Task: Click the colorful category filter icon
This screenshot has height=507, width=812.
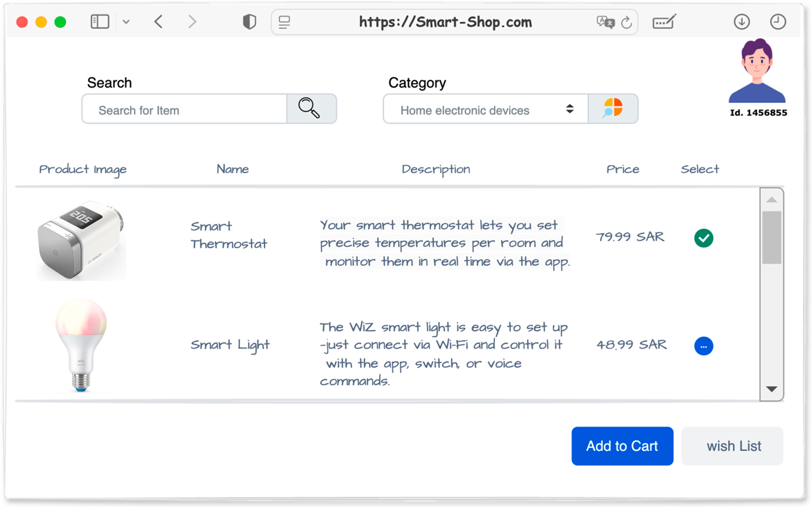Action: pyautogui.click(x=612, y=109)
